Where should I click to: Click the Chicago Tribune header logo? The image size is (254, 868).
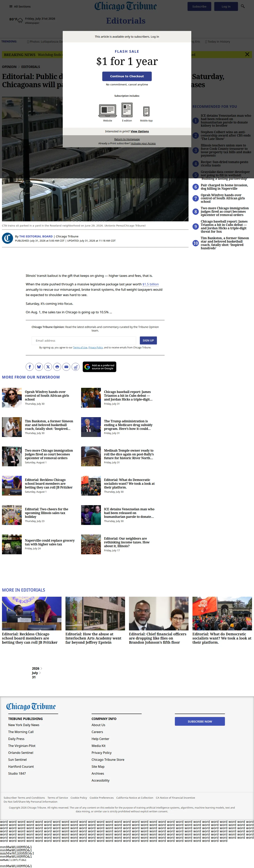pos(126,6)
